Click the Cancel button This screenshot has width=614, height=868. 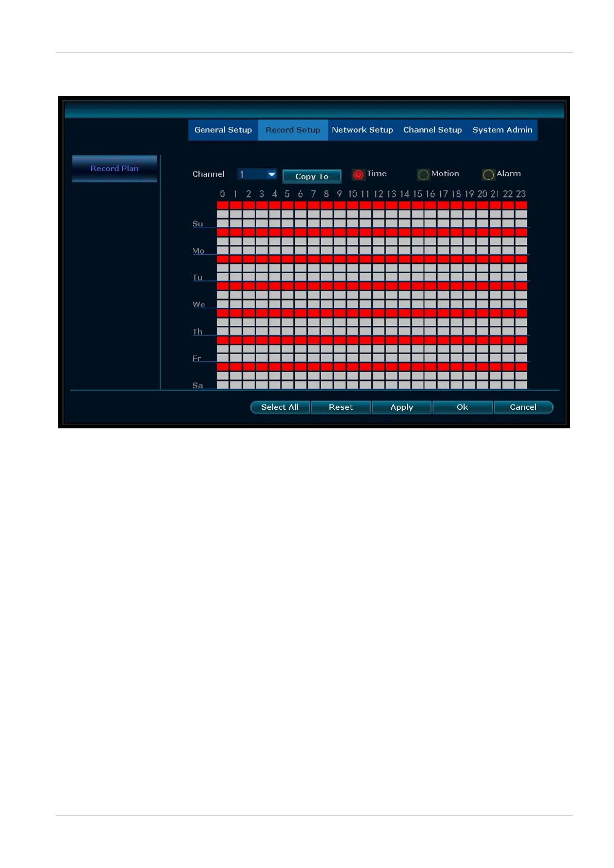pyautogui.click(x=523, y=407)
